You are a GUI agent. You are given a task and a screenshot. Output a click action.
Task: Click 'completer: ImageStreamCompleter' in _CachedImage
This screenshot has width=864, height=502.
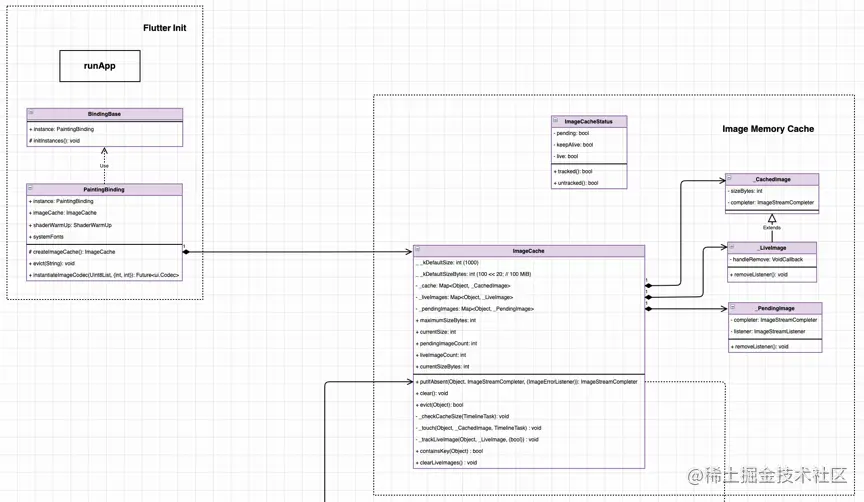point(772,202)
